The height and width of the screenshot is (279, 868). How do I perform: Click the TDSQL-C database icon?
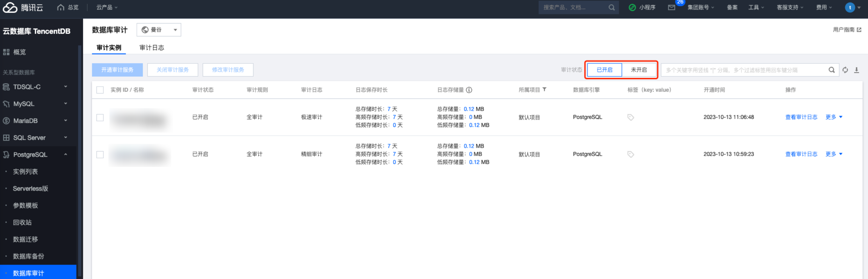[6, 87]
